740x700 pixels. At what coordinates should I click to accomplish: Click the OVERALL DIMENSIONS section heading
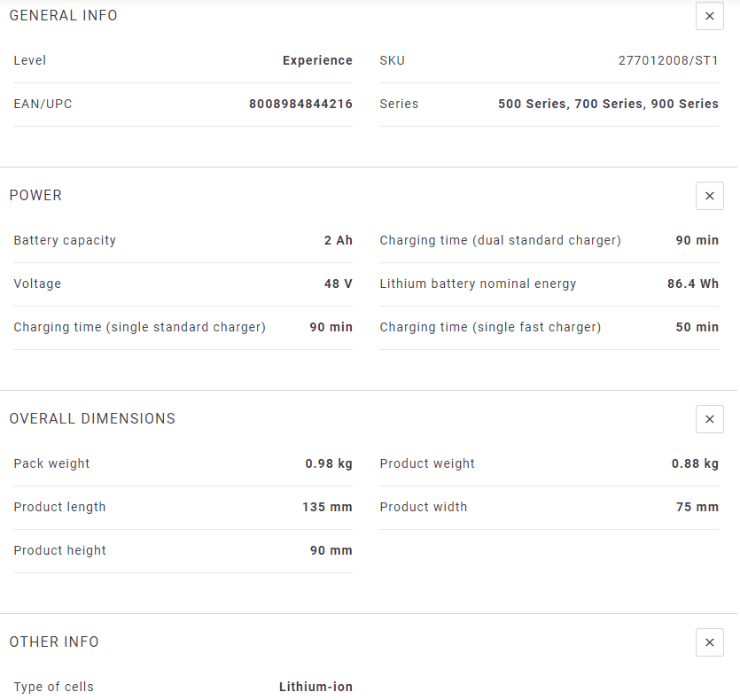[x=92, y=419]
